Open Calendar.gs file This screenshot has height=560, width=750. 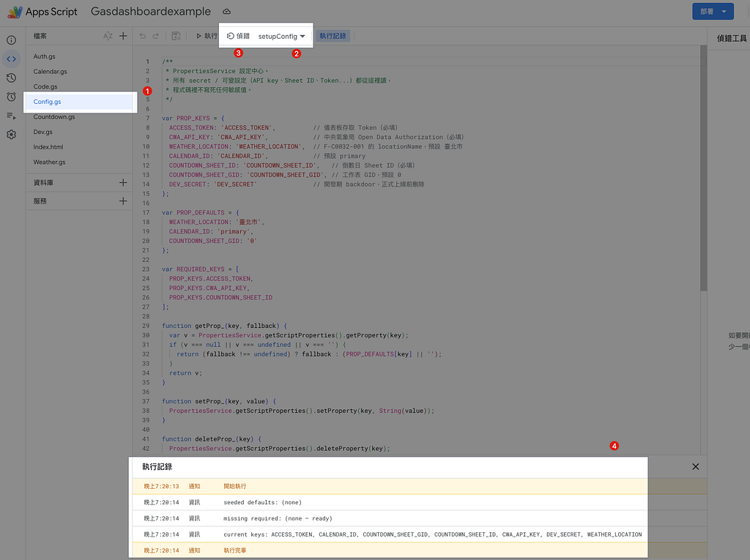(51, 72)
